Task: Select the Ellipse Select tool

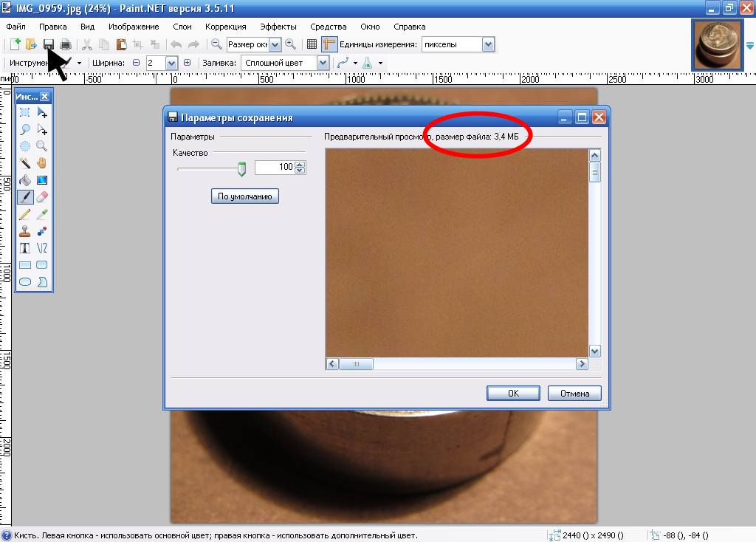Action: point(25,146)
